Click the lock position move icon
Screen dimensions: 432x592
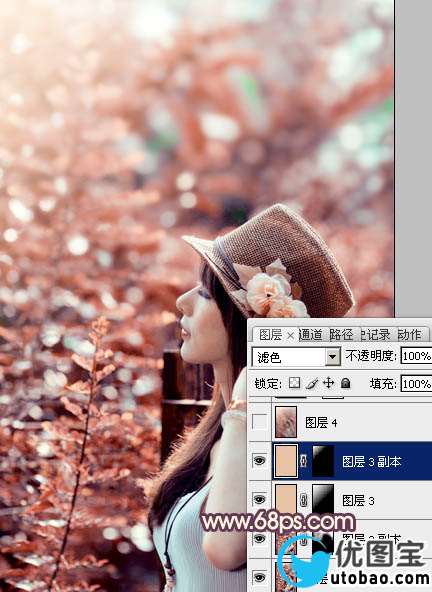click(329, 384)
